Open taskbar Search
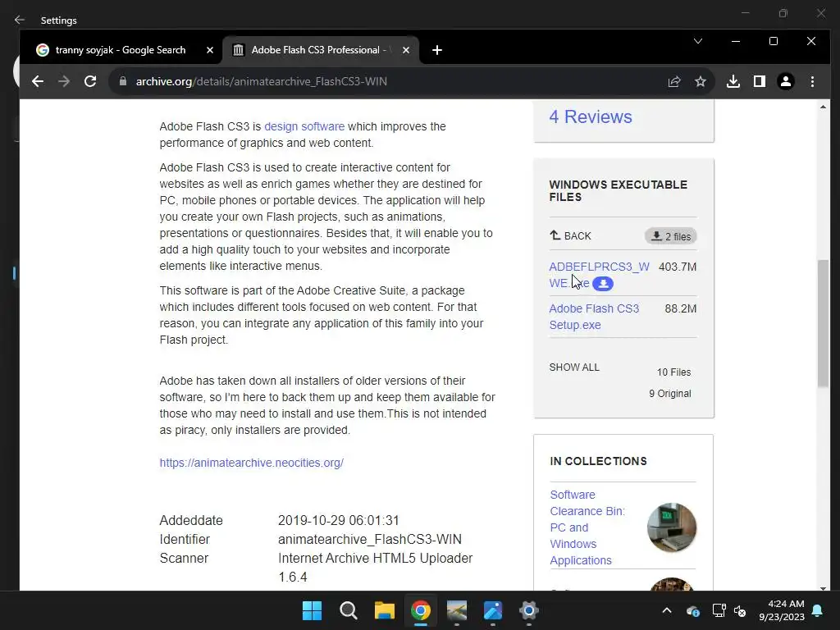 coord(348,610)
